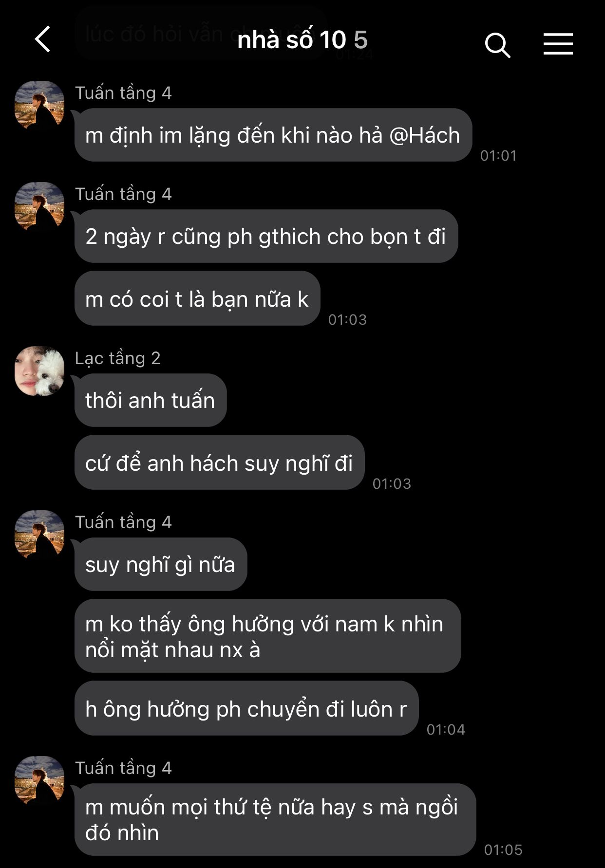Tap Tuấn's avatar beside 'suy nghĩ gì nữa'
The width and height of the screenshot is (605, 868).
pos(39,535)
